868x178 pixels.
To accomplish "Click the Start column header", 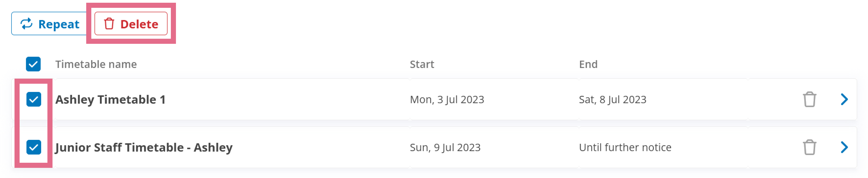I will 422,64.
